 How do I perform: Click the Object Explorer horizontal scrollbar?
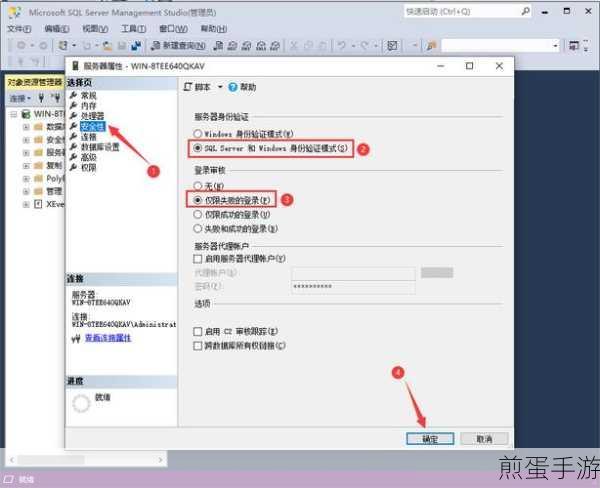86,460
